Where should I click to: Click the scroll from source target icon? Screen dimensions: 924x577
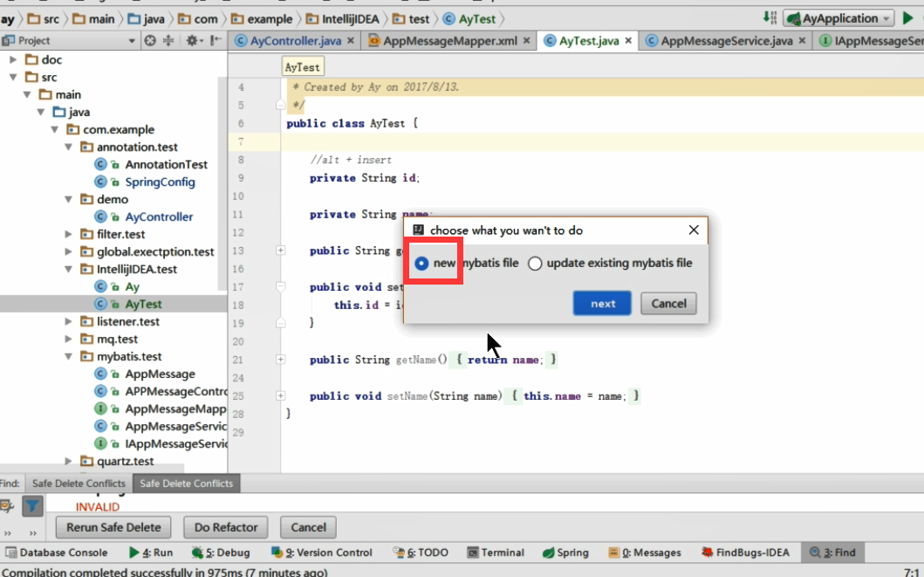tap(150, 41)
